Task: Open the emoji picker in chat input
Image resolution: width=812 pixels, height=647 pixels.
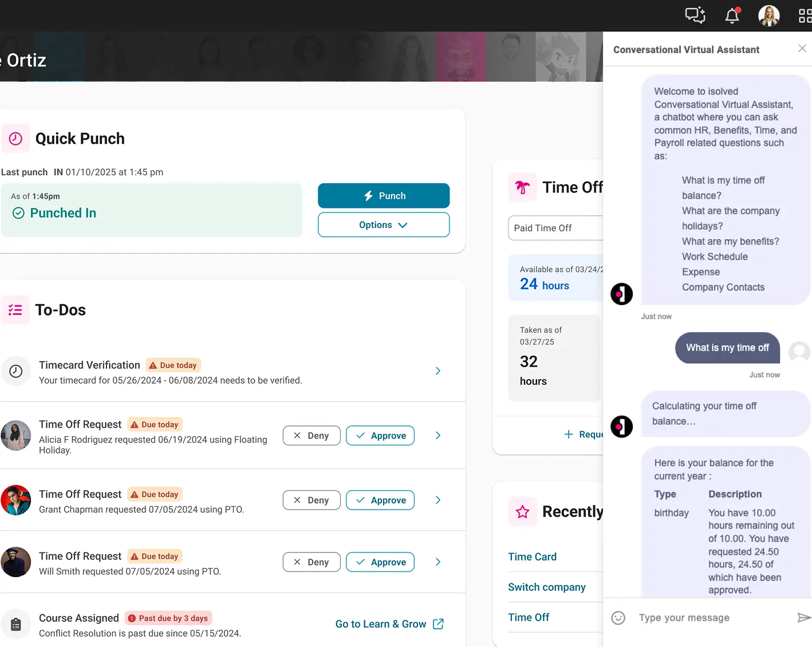Action: pos(618,617)
